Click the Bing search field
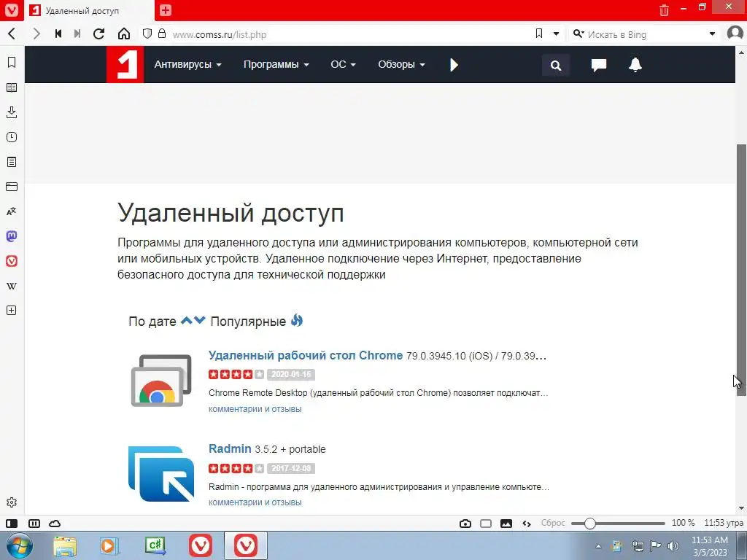This screenshot has height=560, width=747. click(x=646, y=34)
